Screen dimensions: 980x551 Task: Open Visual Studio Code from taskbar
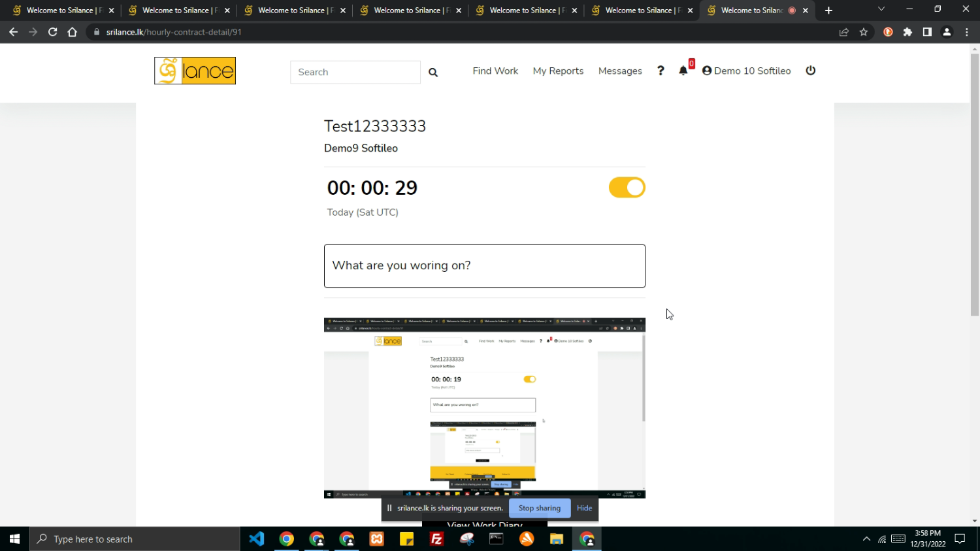(257, 539)
